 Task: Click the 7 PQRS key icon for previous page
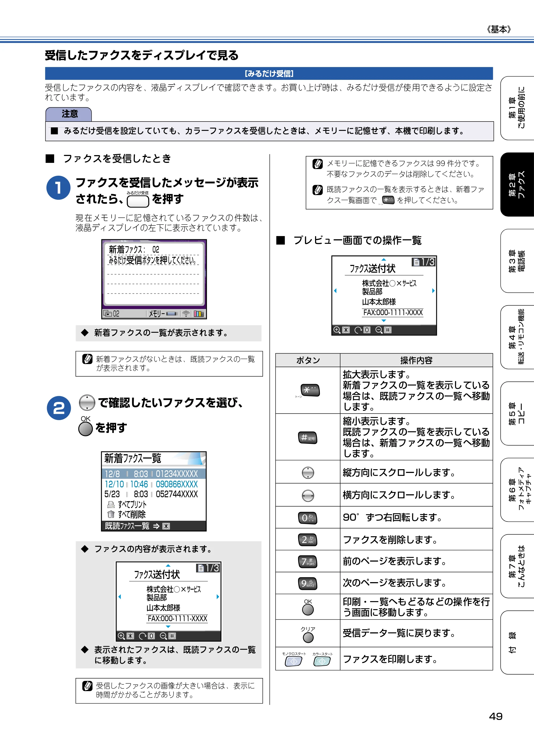(308, 561)
